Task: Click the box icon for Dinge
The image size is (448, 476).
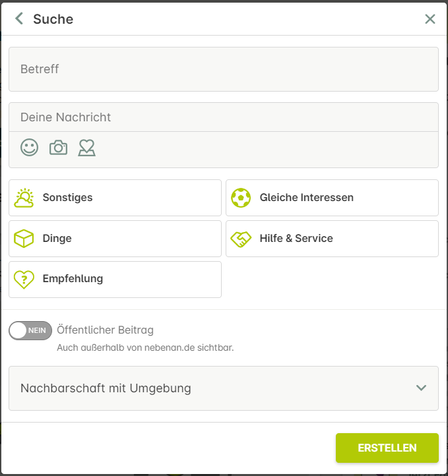Action: 24,239
